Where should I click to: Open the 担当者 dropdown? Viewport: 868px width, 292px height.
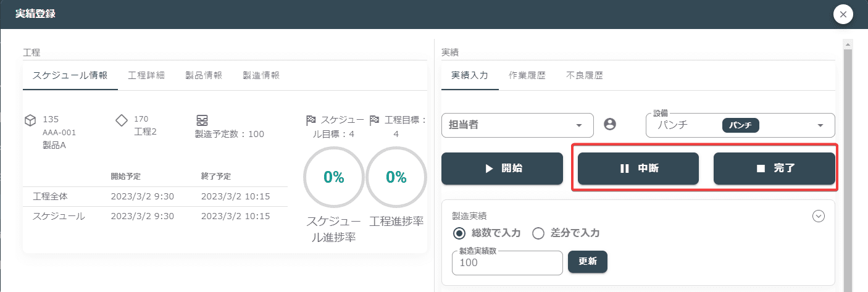tap(517, 125)
